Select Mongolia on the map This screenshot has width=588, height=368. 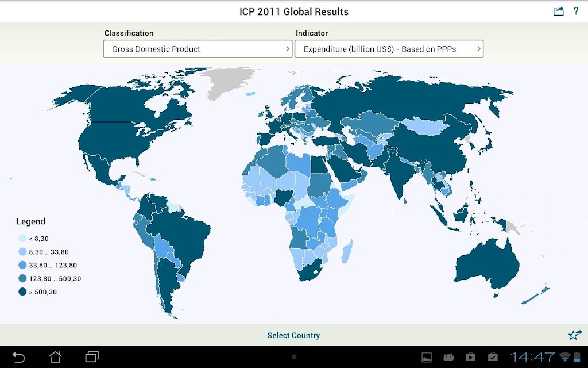[x=425, y=126]
